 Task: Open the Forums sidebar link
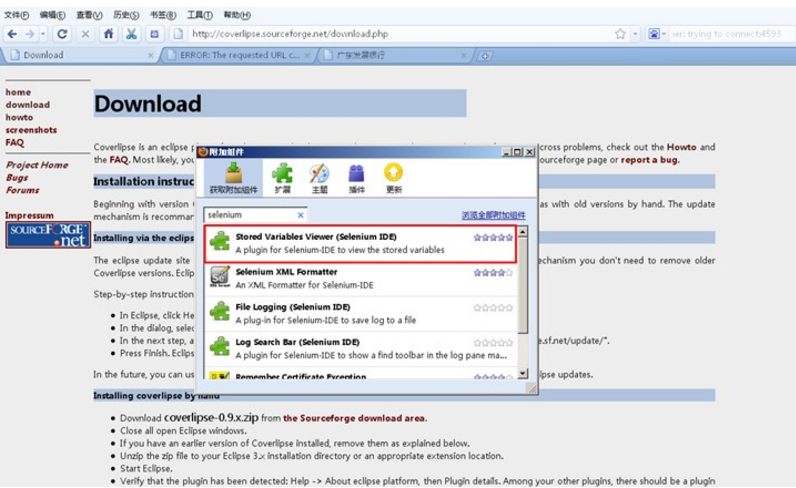(23, 190)
